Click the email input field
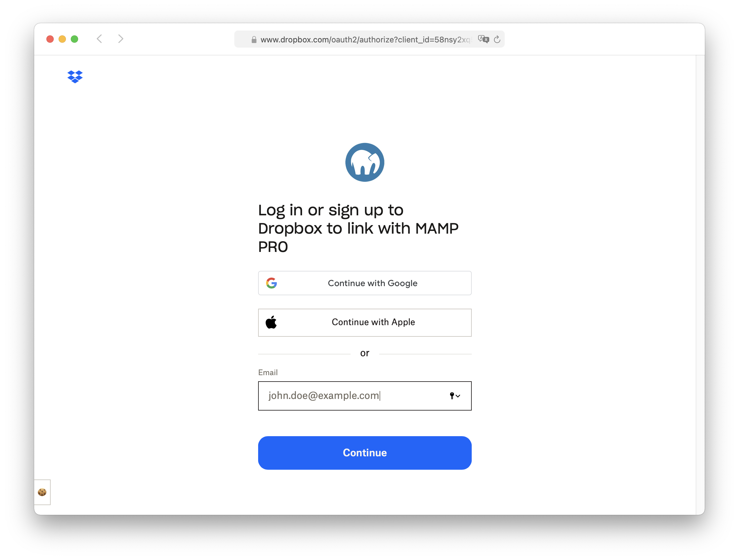The image size is (739, 560). (x=364, y=395)
